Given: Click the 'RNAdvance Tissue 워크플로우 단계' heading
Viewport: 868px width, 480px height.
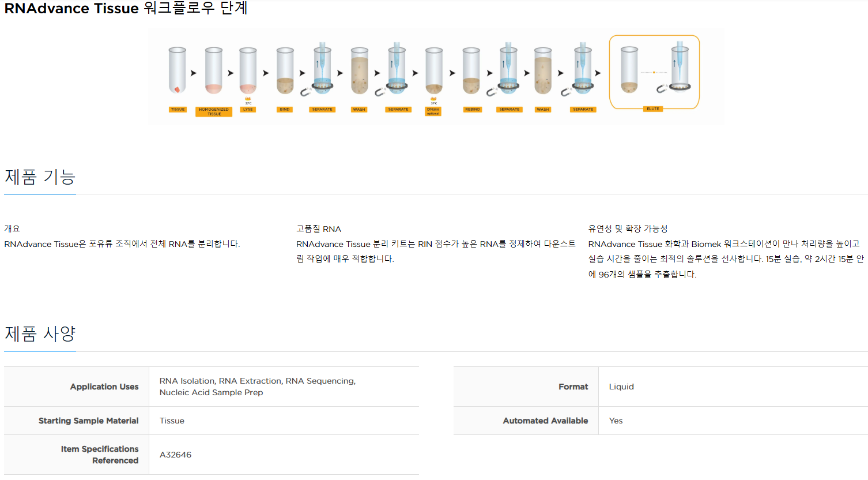Looking at the screenshot, I should click(x=126, y=8).
